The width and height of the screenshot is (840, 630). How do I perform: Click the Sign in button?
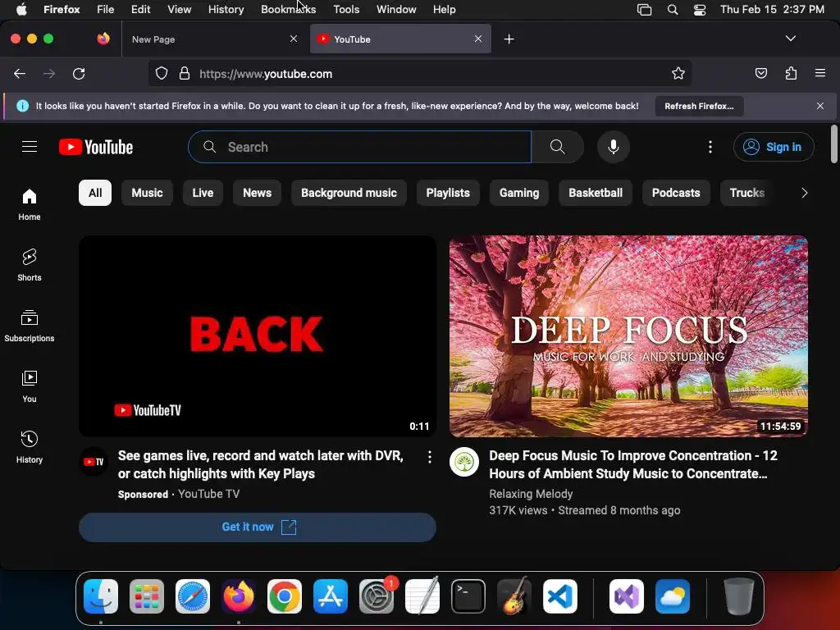pyautogui.click(x=774, y=147)
